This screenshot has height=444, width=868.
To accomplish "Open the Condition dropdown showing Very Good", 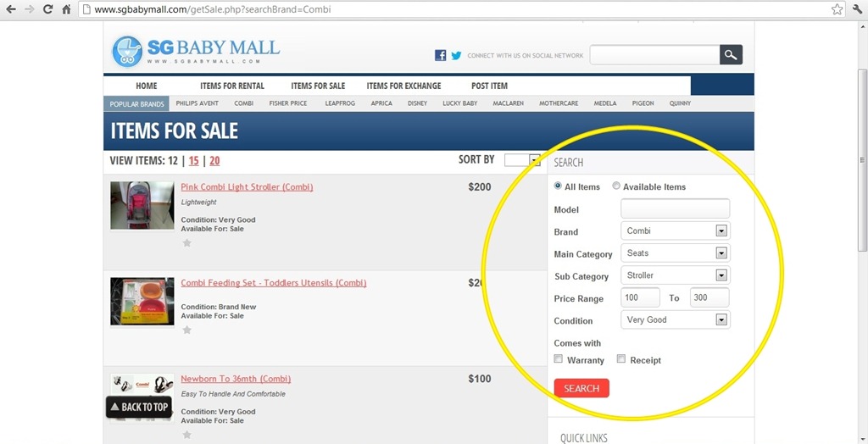I will (676, 319).
